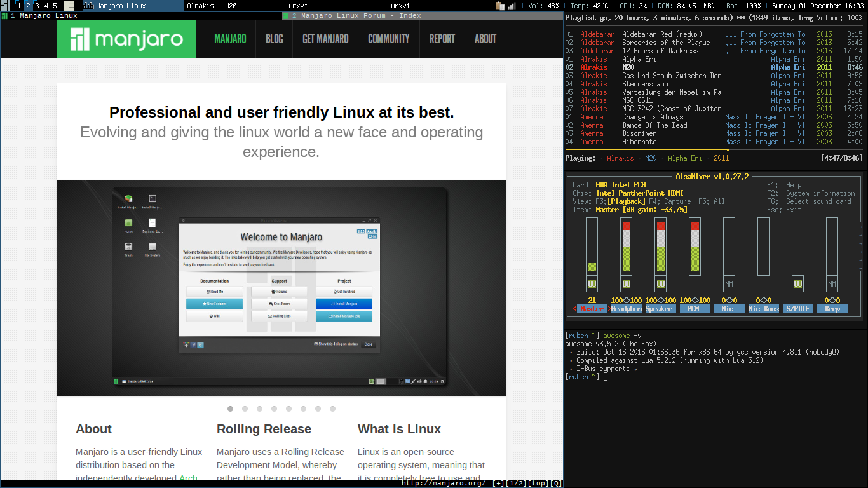The height and width of the screenshot is (488, 868).
Task: Select the [Playback] view in AlsaMixer
Action: pyautogui.click(x=626, y=201)
